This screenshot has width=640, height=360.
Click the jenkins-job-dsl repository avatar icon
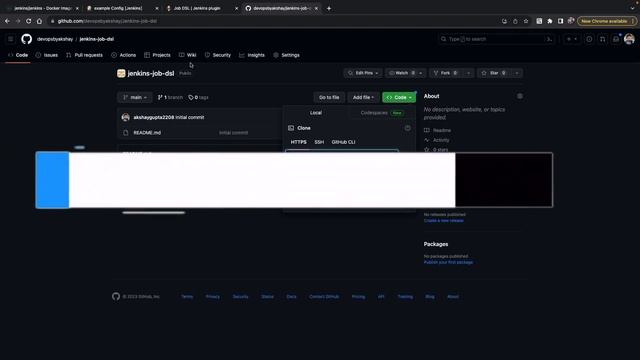121,73
